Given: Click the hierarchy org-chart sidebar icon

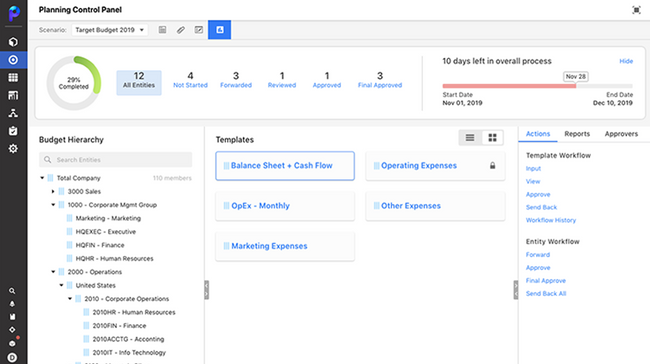Looking at the screenshot, I should (x=13, y=113).
